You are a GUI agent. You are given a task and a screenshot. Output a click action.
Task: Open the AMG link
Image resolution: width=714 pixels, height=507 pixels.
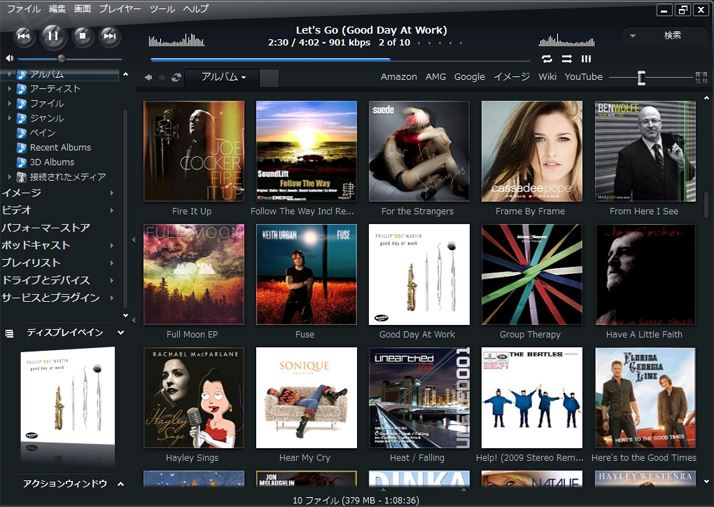435,77
